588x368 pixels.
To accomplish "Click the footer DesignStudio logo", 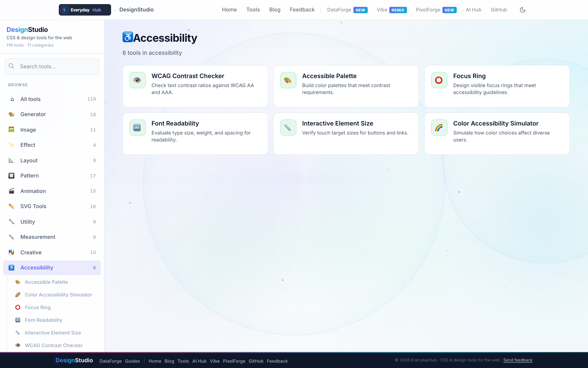I will pyautogui.click(x=74, y=360).
